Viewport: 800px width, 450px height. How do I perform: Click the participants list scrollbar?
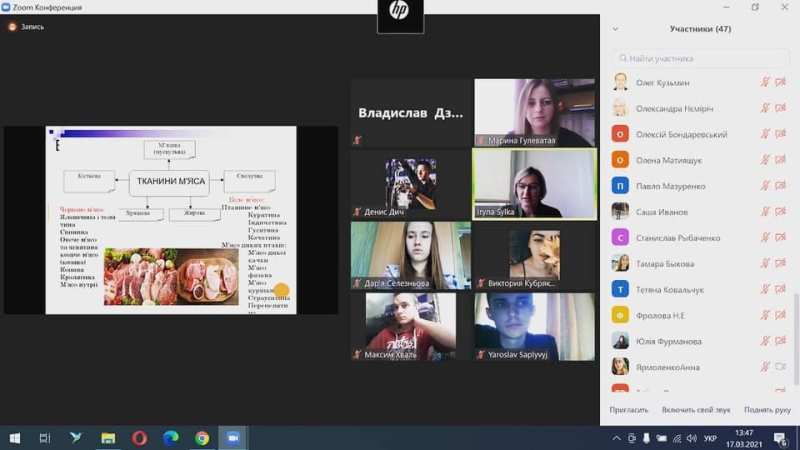[796, 339]
